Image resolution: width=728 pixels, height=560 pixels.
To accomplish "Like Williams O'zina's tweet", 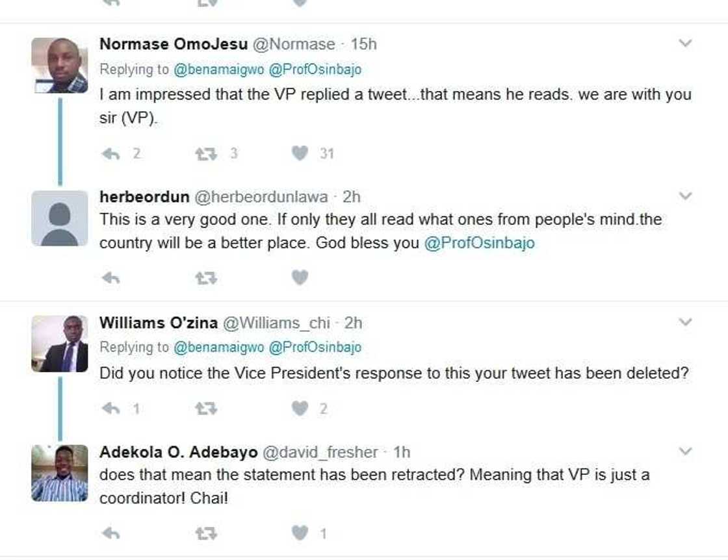I will pyautogui.click(x=300, y=409).
